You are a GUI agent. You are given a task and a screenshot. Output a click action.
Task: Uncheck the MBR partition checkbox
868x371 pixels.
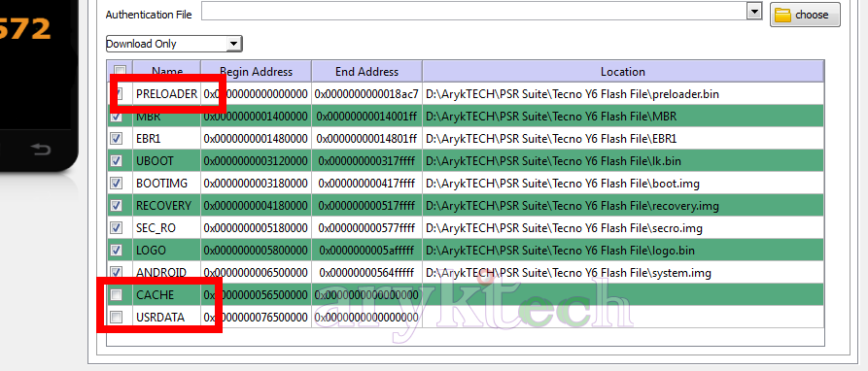click(x=117, y=117)
